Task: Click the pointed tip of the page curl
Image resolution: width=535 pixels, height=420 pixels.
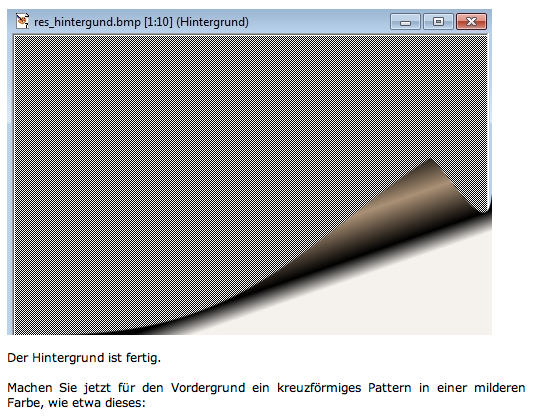Action: [430, 159]
